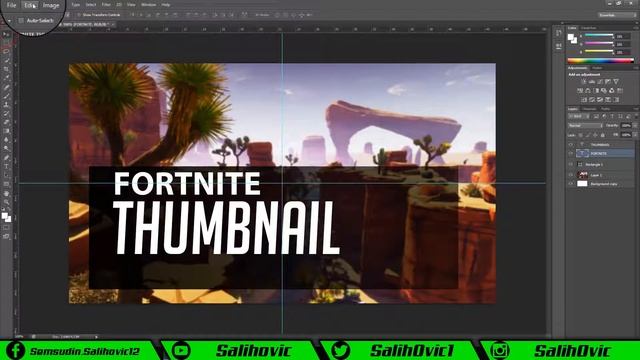The width and height of the screenshot is (640, 360).
Task: Add a Channel Mixer adjustment
Action: [x=612, y=91]
